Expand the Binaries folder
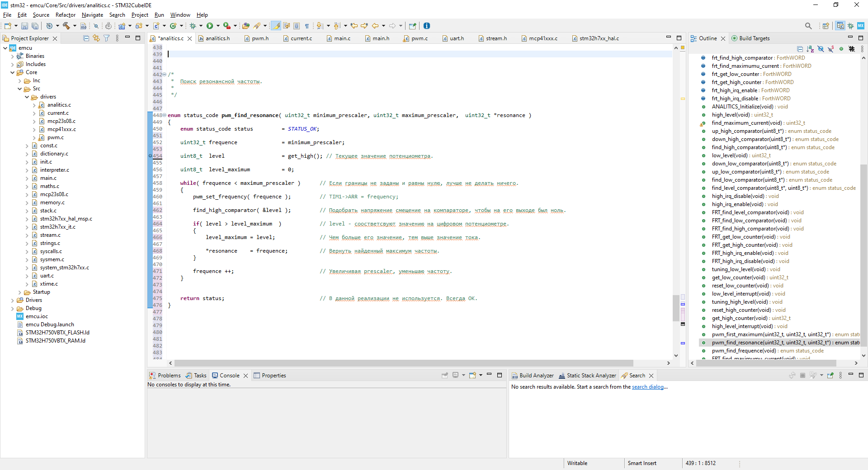This screenshot has width=868, height=470. tap(12, 56)
